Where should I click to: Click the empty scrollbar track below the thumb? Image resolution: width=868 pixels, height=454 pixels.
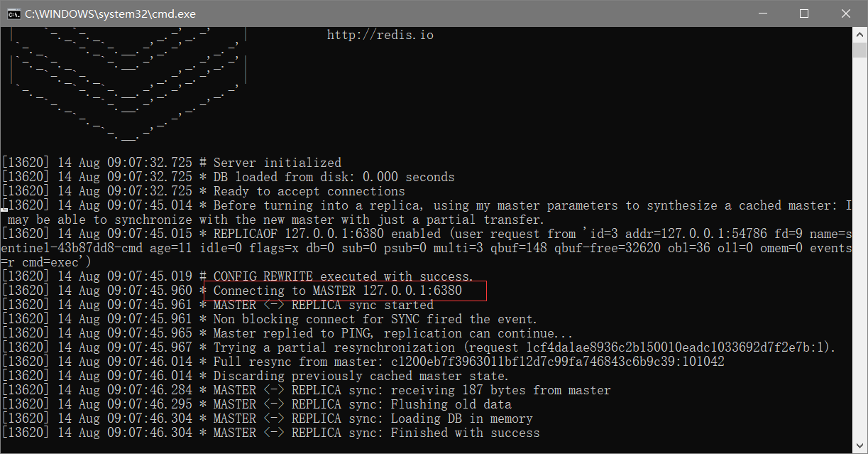pyautogui.click(x=860, y=249)
